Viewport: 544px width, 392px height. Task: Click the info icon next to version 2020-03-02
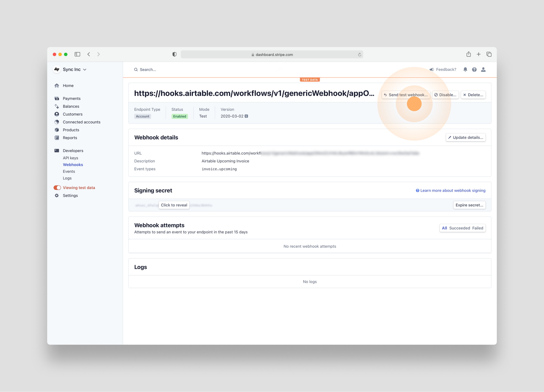(x=246, y=116)
